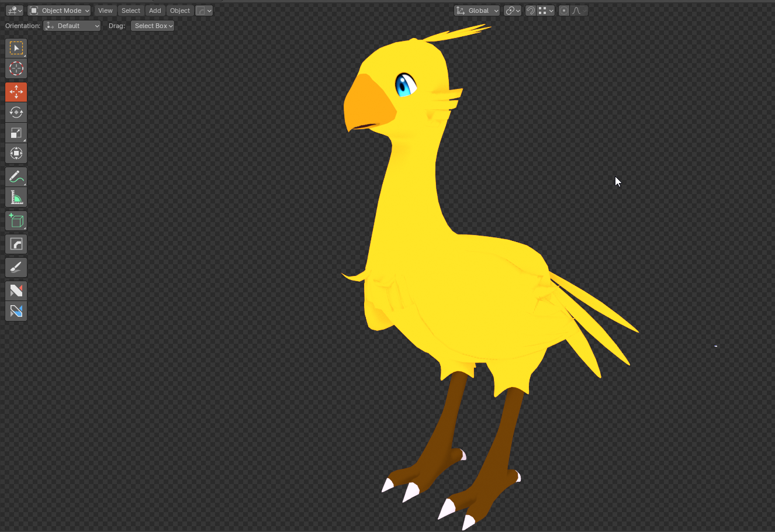This screenshot has height=532, width=775.
Task: Open the pivot point dropdown
Action: [x=513, y=11]
